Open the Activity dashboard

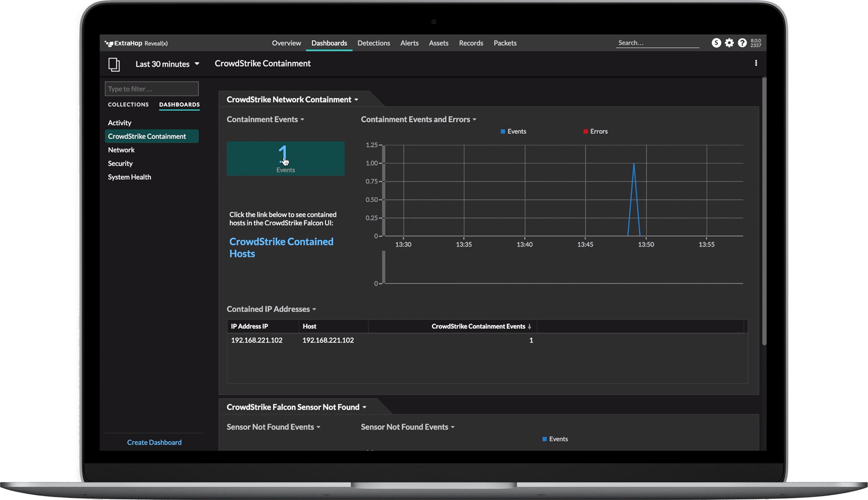pos(120,123)
